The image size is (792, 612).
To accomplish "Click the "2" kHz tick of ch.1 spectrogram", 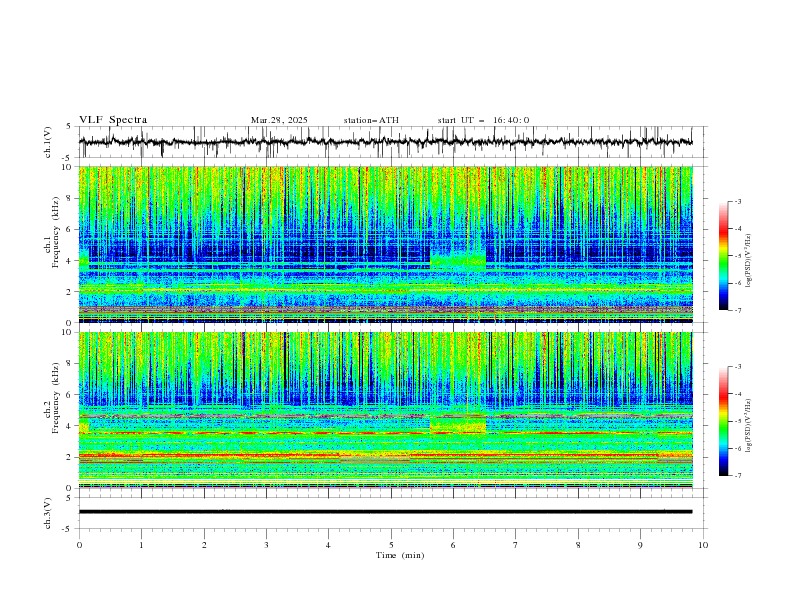I will click(70, 292).
